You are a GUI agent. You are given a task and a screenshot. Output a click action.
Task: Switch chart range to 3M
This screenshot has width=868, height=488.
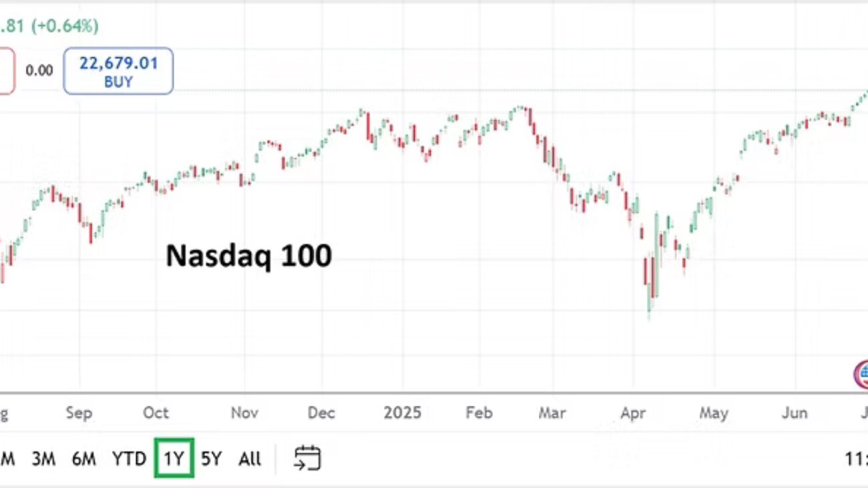tap(43, 459)
